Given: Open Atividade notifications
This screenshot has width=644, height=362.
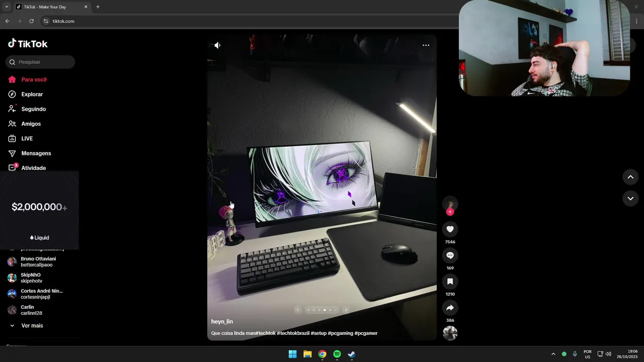Looking at the screenshot, I should (x=28, y=168).
